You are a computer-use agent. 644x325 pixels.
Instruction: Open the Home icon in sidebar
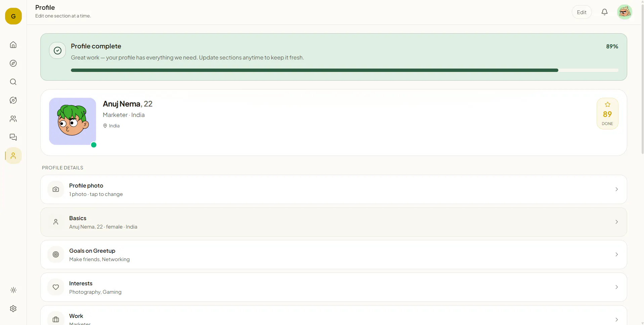(x=13, y=45)
